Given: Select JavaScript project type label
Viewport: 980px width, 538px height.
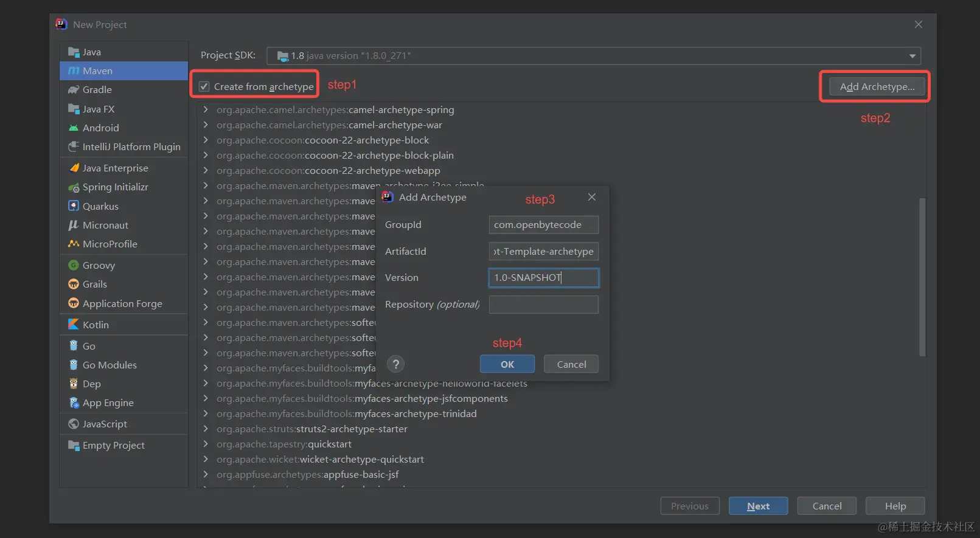Looking at the screenshot, I should click(x=105, y=424).
